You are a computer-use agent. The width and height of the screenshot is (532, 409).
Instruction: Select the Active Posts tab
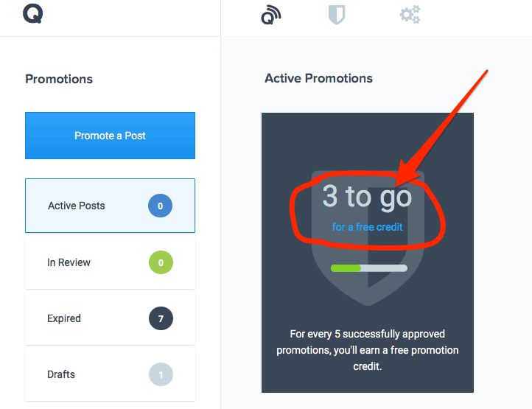click(x=110, y=206)
